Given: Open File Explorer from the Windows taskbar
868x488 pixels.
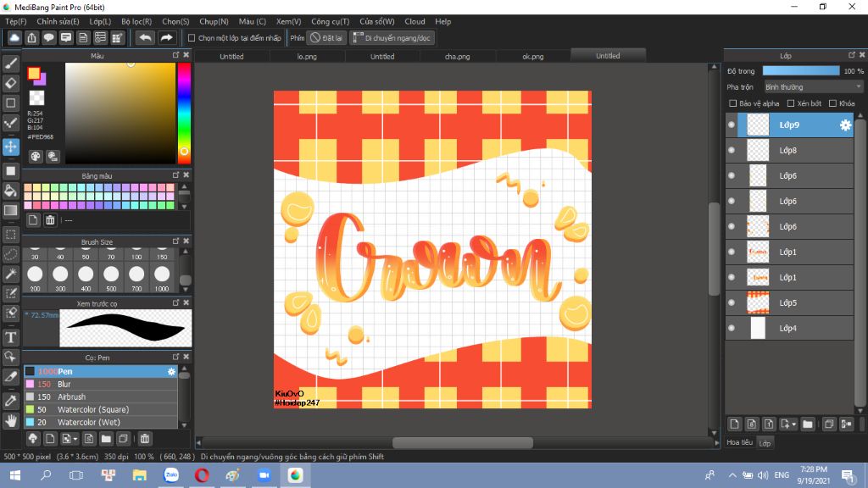Looking at the screenshot, I should click(139, 475).
